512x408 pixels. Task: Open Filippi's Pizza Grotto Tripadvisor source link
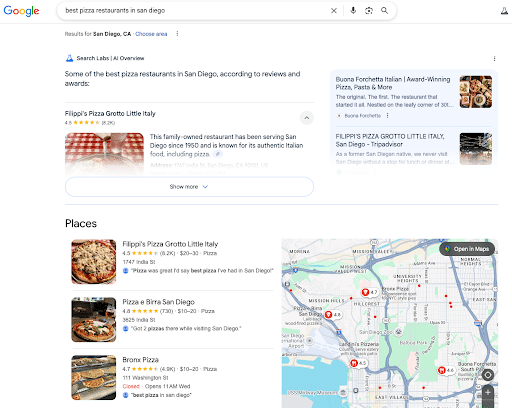[x=390, y=140]
